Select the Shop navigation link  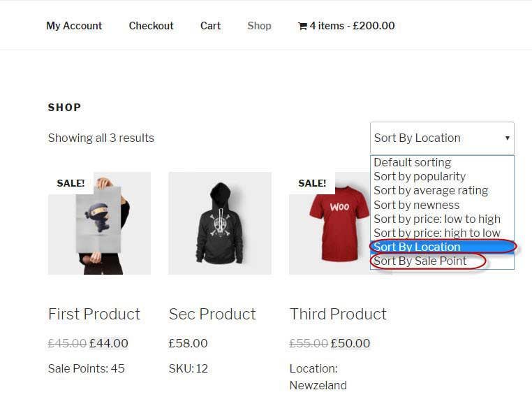coord(259,26)
